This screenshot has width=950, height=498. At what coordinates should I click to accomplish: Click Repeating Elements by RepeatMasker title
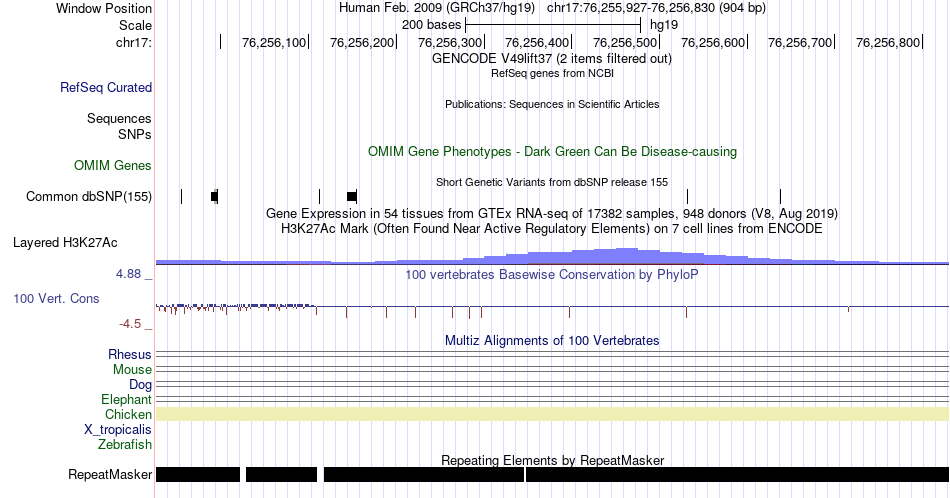(552, 460)
